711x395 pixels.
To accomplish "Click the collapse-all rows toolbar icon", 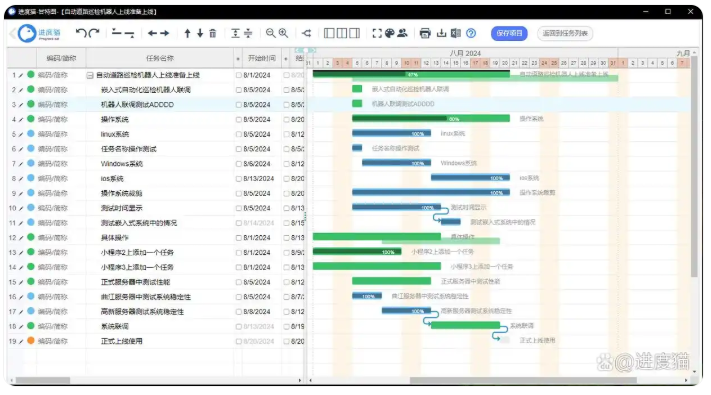I will [x=248, y=33].
